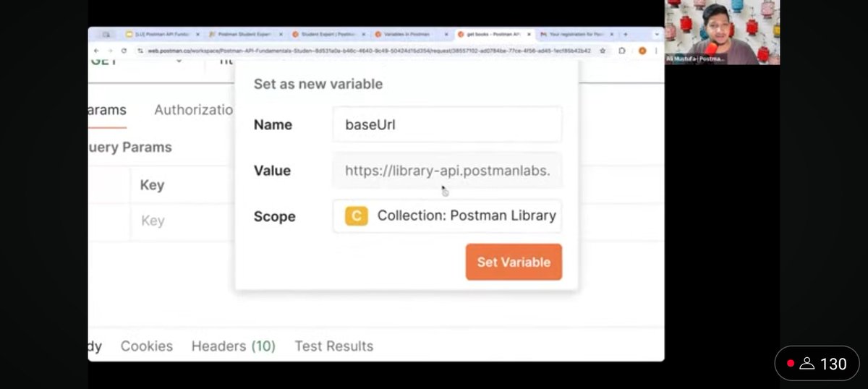
Task: Open the Test Results tab
Action: [x=334, y=346]
